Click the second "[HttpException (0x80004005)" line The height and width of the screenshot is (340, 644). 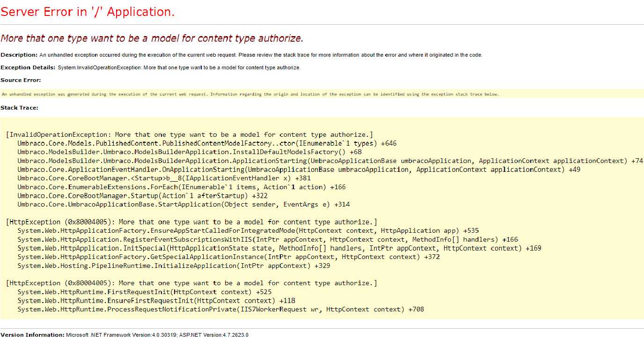click(191, 283)
